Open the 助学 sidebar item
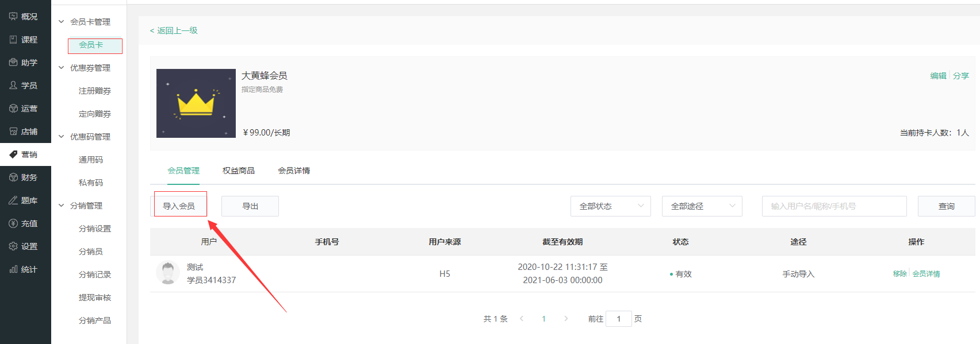This screenshot has width=980, height=344. [x=25, y=63]
